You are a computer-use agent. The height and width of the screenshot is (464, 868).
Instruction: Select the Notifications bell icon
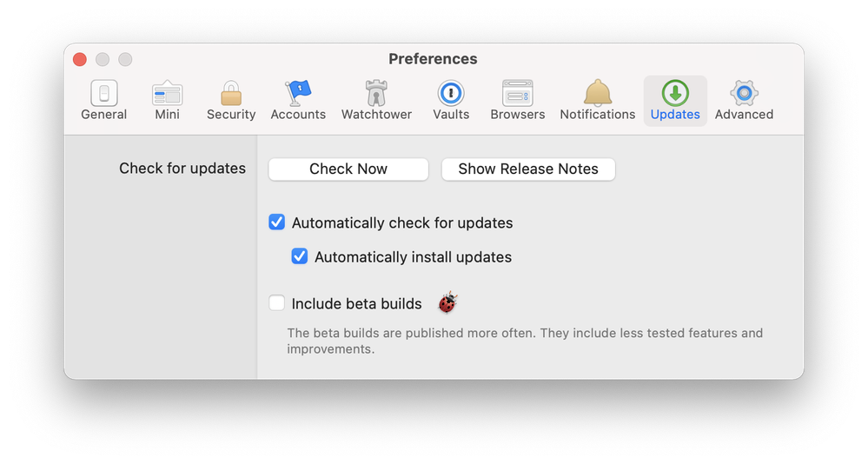[x=598, y=101]
